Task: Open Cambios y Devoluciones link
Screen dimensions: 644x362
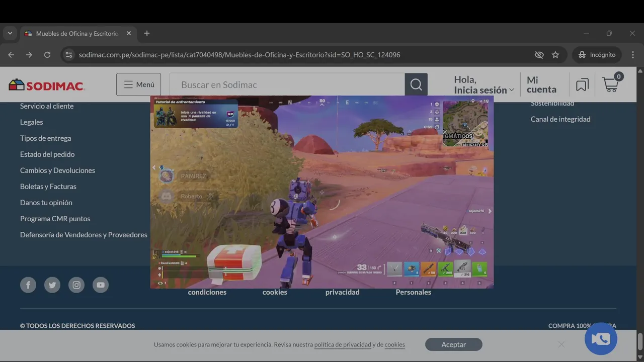Action: point(58,170)
